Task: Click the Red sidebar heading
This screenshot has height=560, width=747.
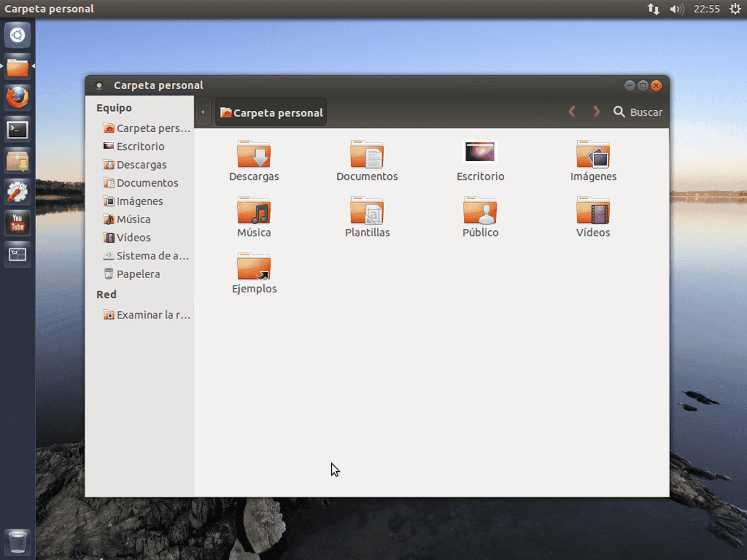Action: pyautogui.click(x=106, y=294)
